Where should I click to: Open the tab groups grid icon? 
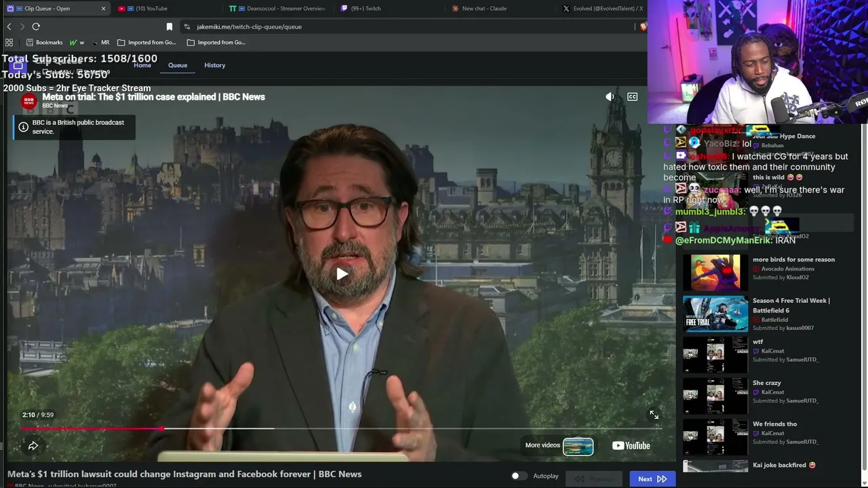9,42
